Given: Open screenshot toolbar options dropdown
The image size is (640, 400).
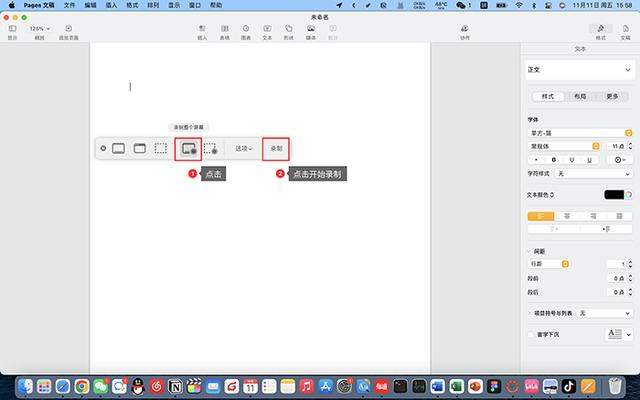Looking at the screenshot, I should coord(244,149).
